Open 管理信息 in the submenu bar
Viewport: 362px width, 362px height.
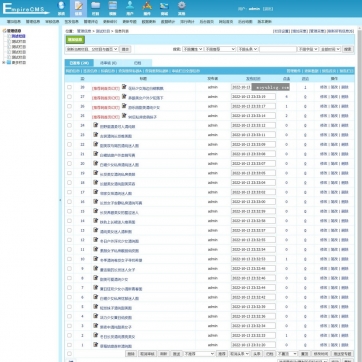point(33,22)
